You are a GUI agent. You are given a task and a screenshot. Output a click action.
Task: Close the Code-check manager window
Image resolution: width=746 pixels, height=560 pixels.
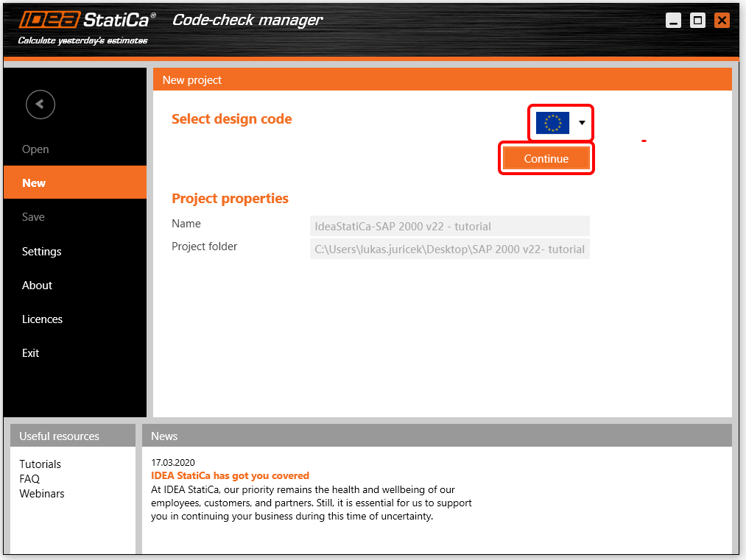coord(722,21)
